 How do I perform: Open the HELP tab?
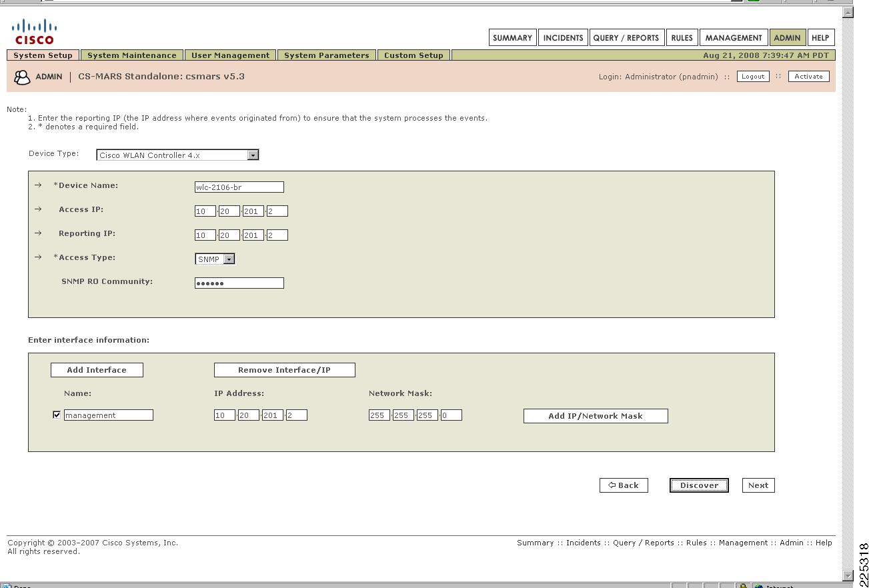[x=820, y=38]
